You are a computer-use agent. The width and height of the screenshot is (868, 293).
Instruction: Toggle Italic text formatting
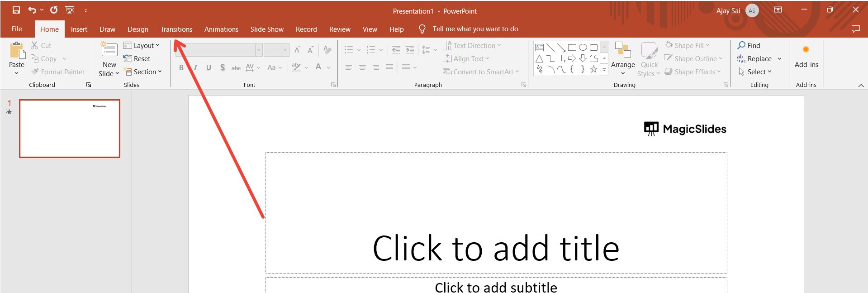tap(195, 67)
